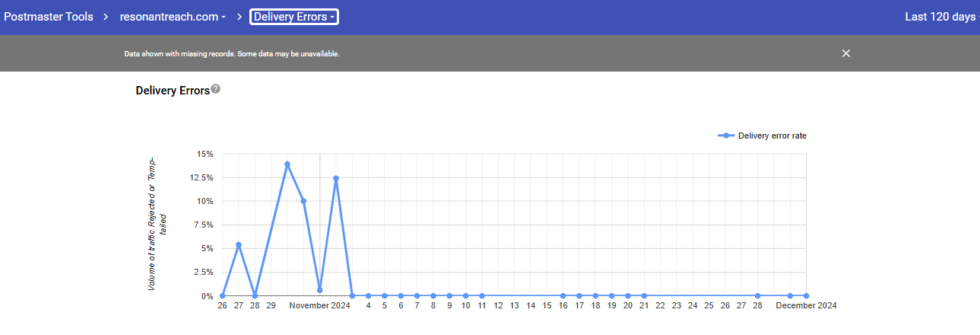Click the Delivery error rate legend entry
This screenshot has height=335, width=980.
click(x=763, y=136)
